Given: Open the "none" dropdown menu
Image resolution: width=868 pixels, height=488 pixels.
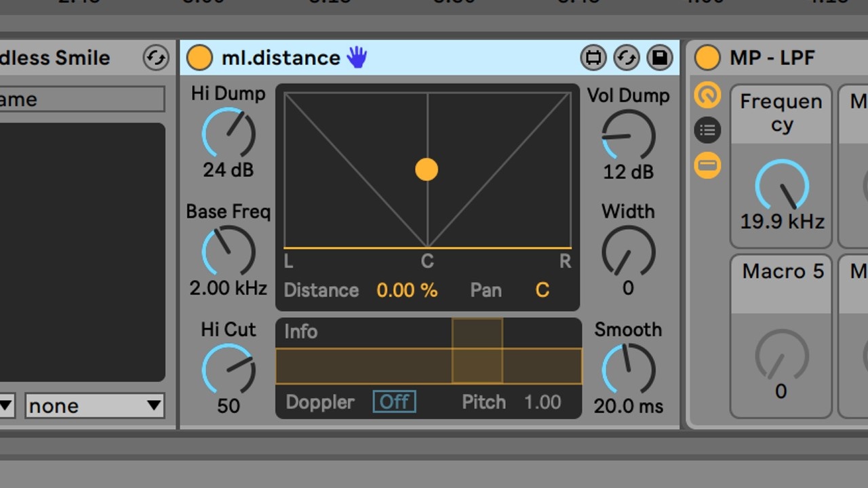Looking at the screenshot, I should coord(95,406).
